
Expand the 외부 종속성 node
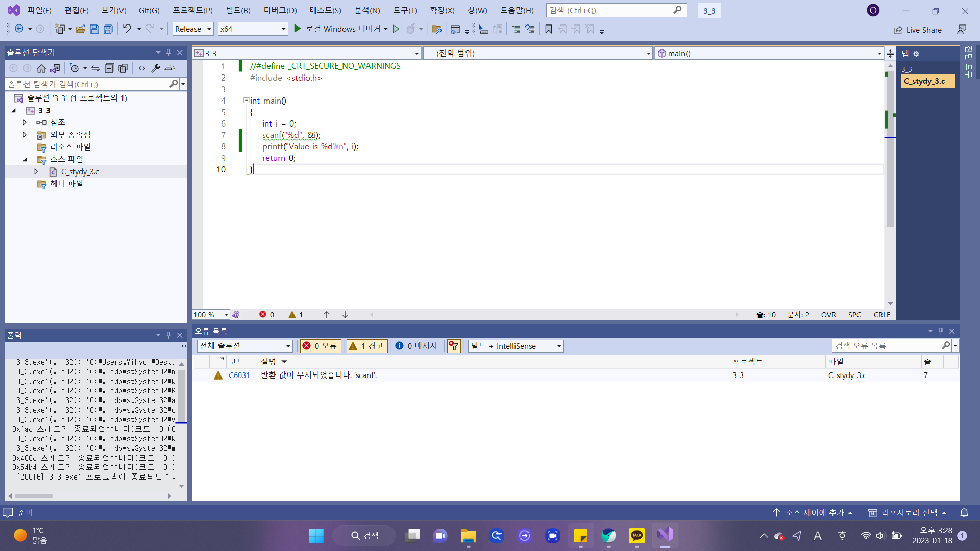24,135
